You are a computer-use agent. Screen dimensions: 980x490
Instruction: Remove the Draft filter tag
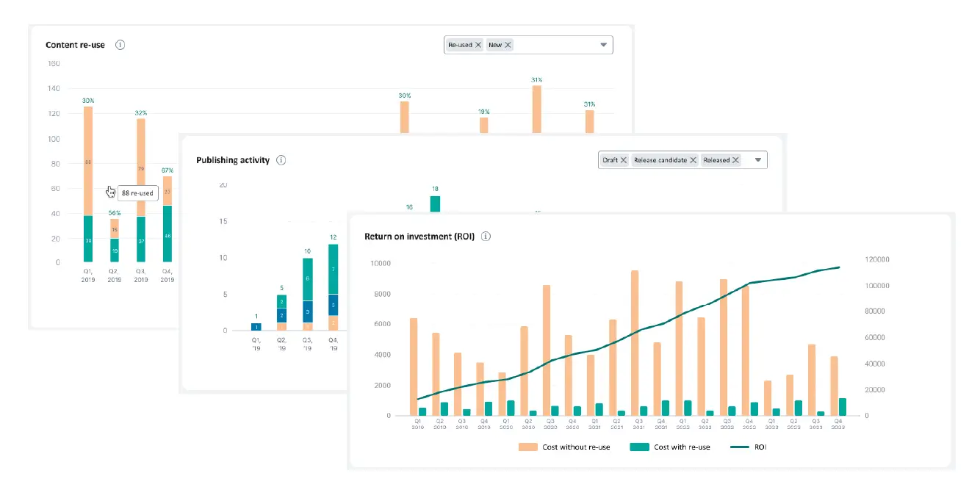[624, 160]
